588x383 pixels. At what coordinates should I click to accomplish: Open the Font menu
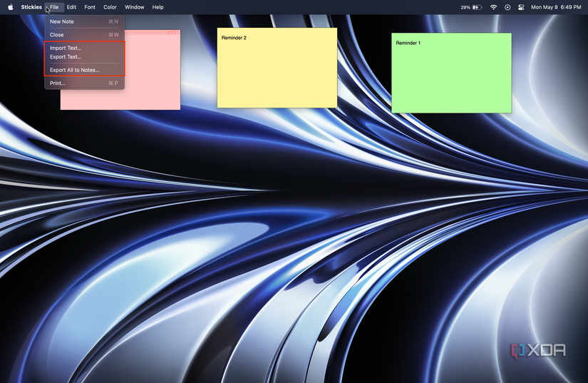coord(90,7)
